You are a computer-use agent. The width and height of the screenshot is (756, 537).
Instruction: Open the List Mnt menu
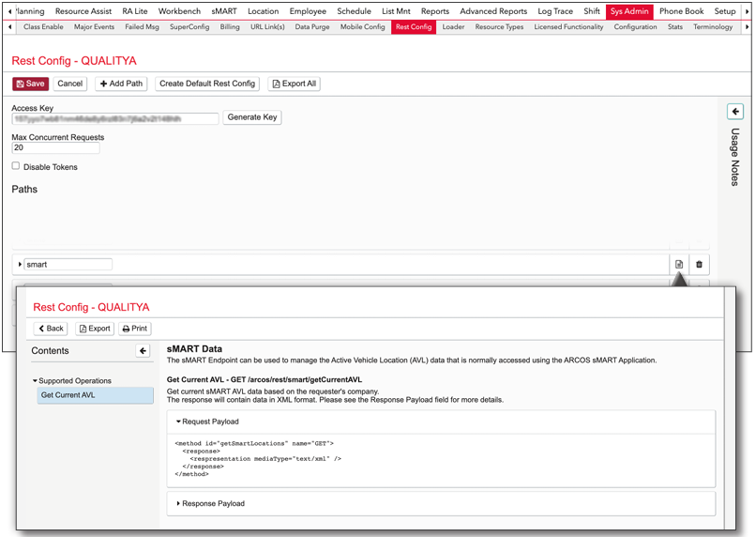(396, 11)
